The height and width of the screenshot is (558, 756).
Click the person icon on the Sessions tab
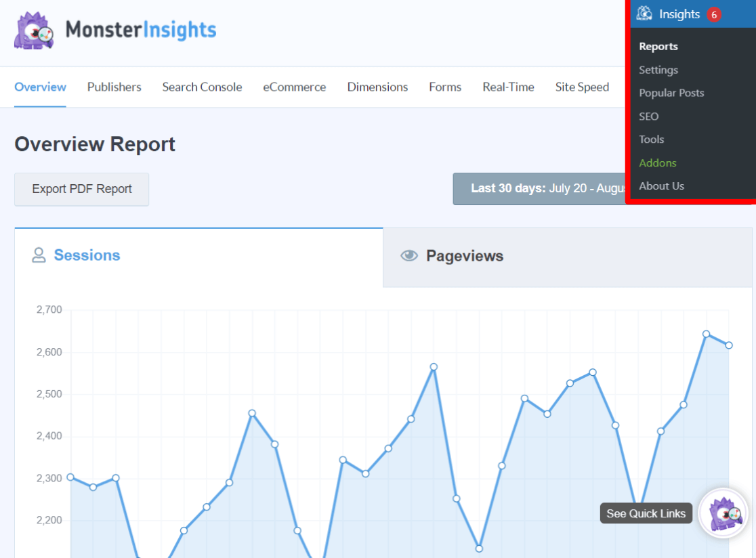(39, 255)
